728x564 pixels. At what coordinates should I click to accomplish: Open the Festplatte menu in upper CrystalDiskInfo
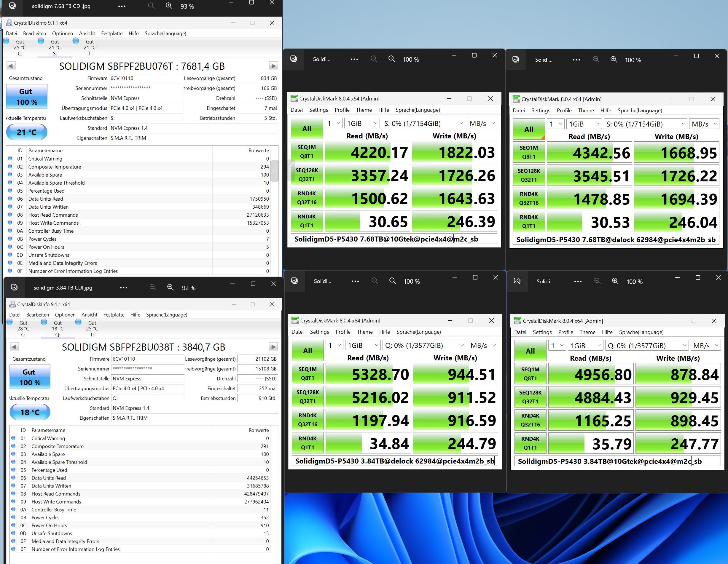[x=112, y=33]
